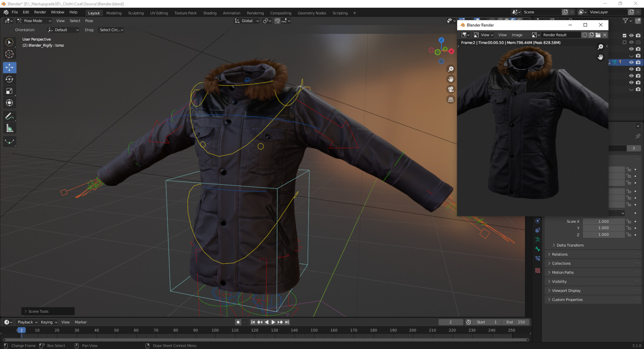644x349 pixels.
Task: Switch to the Shading workspace tab
Action: (210, 13)
